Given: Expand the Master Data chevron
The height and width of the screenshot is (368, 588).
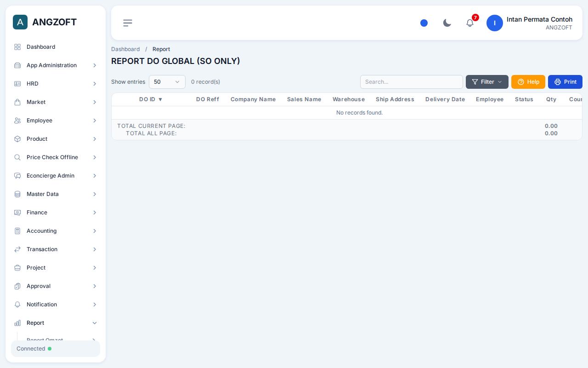Looking at the screenshot, I should tap(95, 194).
